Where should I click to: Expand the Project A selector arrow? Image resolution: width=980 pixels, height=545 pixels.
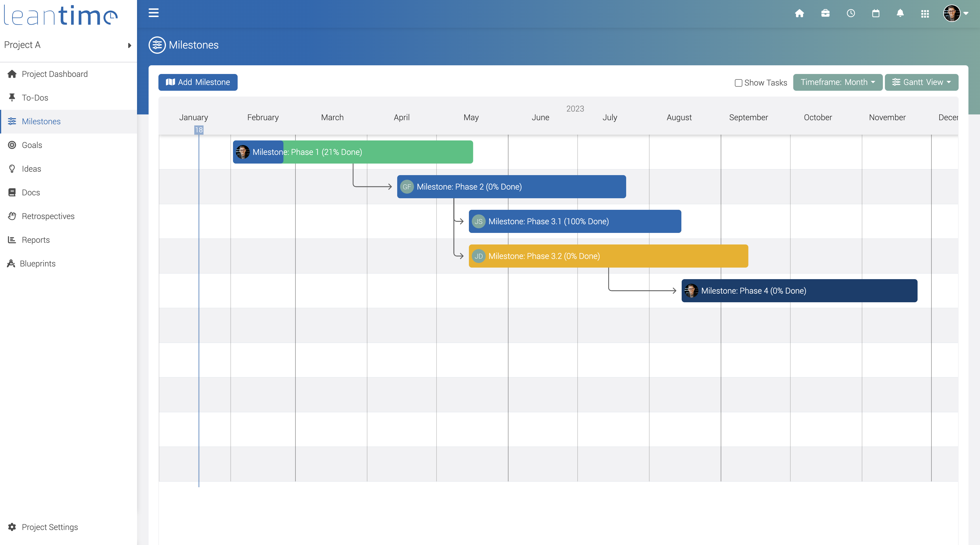click(x=129, y=45)
